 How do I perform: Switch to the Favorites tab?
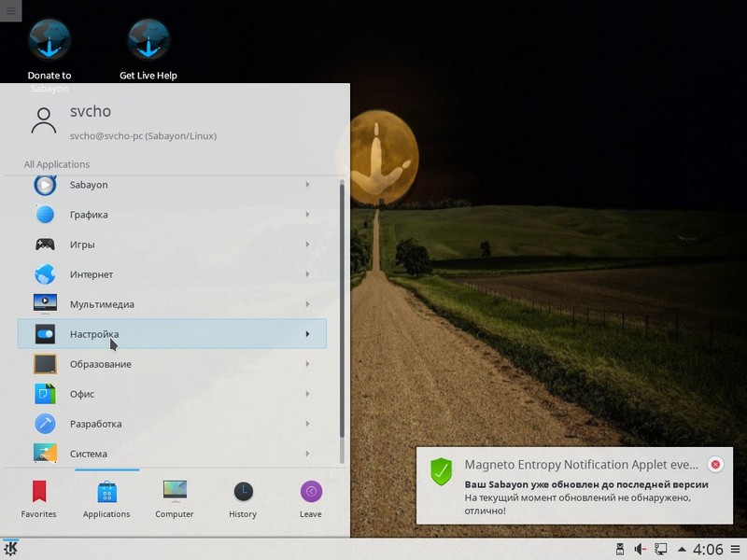[x=38, y=498]
